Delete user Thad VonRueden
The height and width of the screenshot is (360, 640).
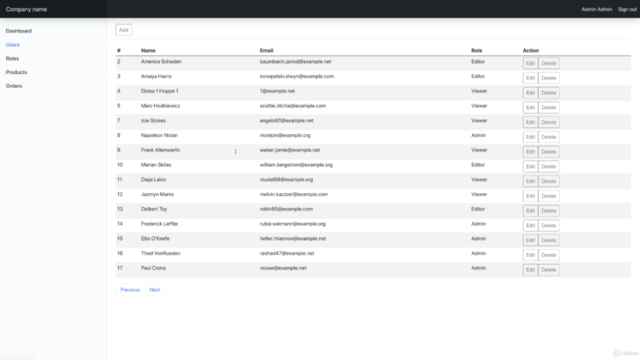coord(549,255)
